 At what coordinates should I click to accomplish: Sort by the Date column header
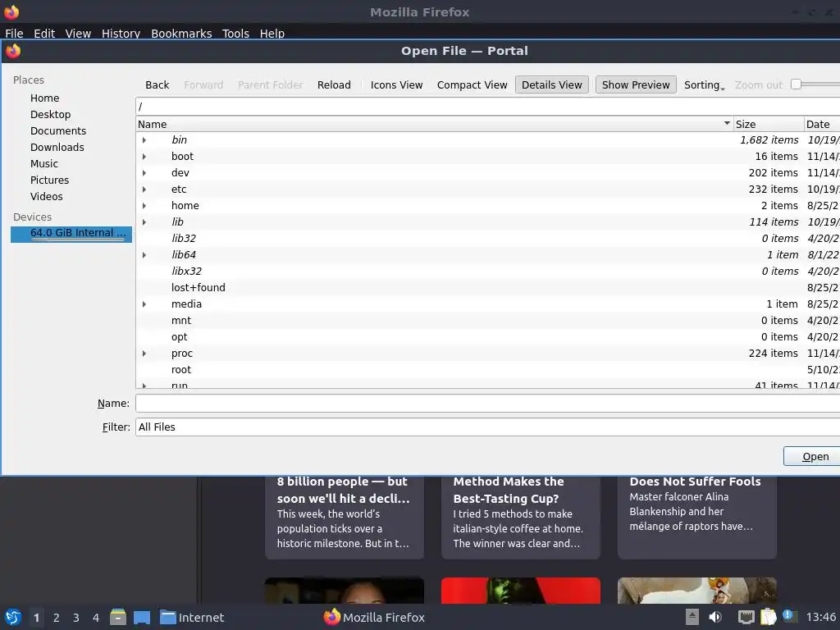coord(822,125)
